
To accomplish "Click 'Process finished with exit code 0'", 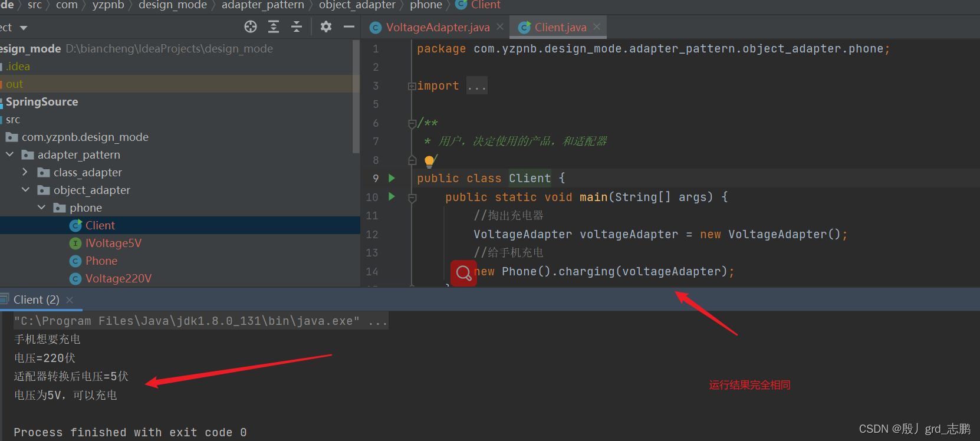I will pos(130,432).
